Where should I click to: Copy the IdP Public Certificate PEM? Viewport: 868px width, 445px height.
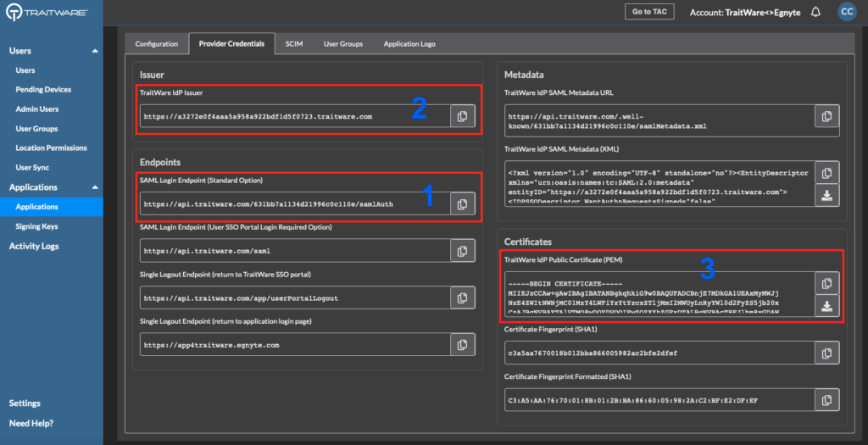tap(826, 283)
